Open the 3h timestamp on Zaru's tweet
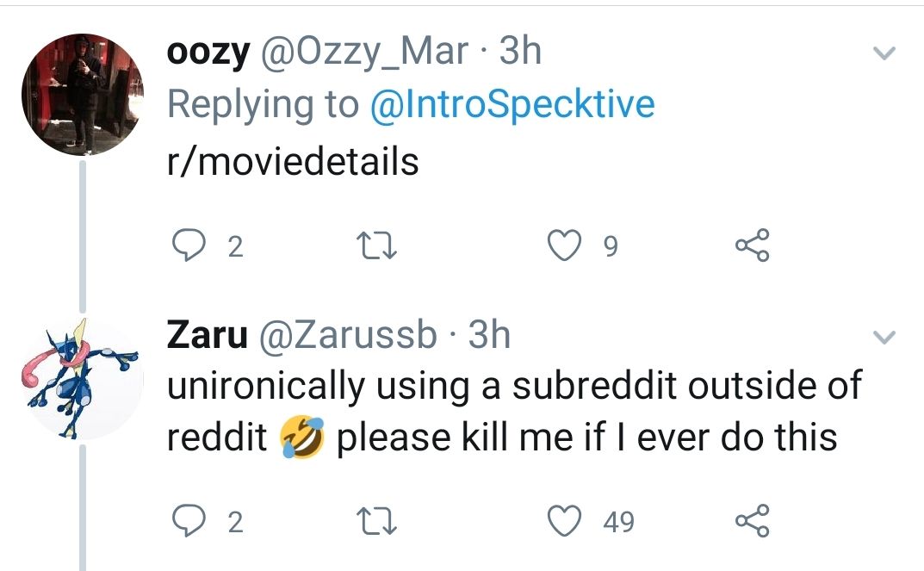 coord(489,335)
